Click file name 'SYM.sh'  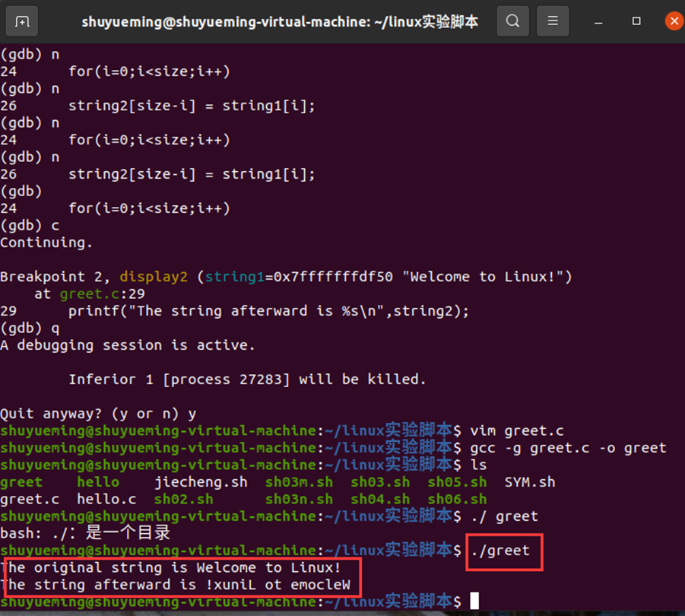[x=530, y=482]
